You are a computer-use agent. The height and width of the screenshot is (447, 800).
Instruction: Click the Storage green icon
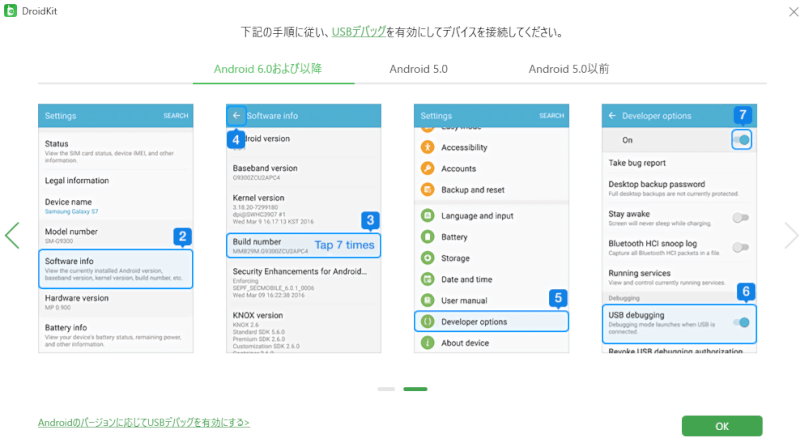coord(428,258)
